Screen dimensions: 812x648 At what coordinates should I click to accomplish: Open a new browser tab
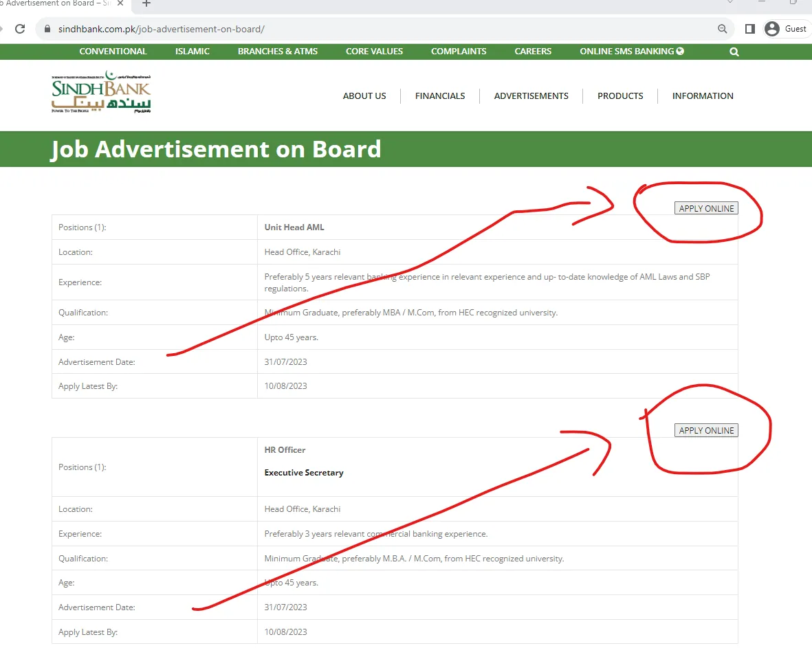pos(146,3)
